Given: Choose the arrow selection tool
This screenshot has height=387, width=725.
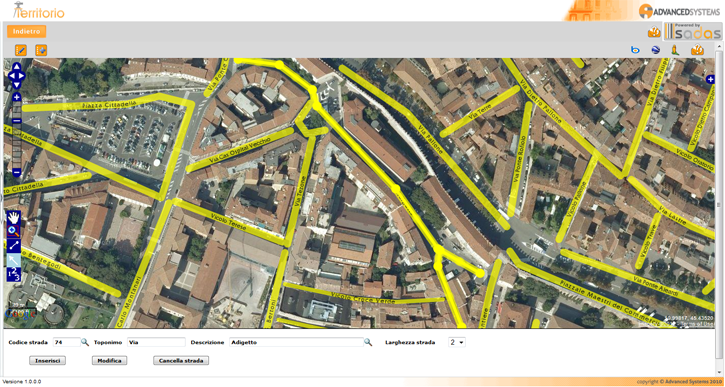Looking at the screenshot, I should pyautogui.click(x=14, y=260).
